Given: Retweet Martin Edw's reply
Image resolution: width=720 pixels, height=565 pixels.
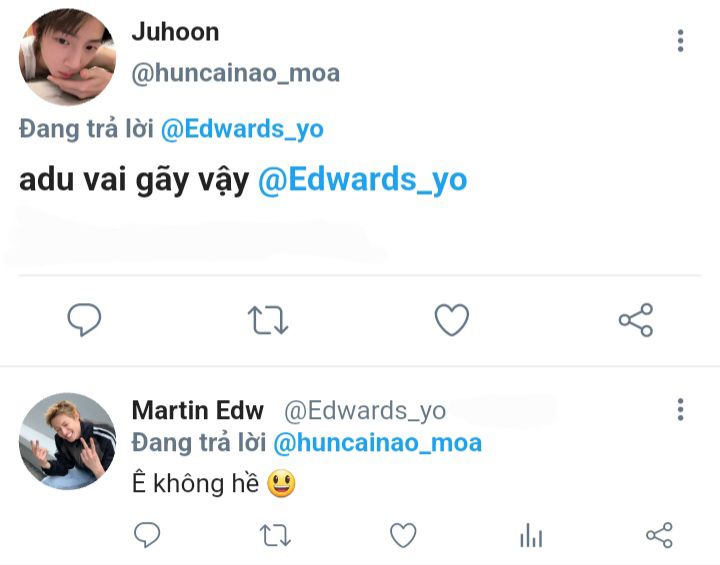Looking at the screenshot, I should pos(275,535).
